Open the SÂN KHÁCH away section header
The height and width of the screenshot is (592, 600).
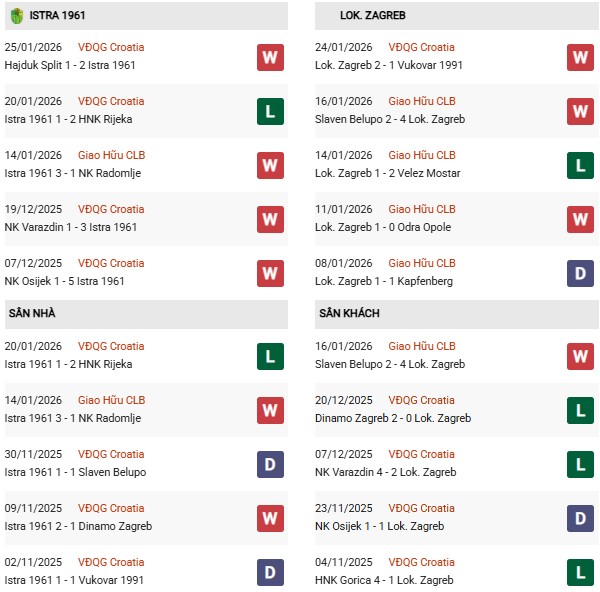pyautogui.click(x=350, y=314)
